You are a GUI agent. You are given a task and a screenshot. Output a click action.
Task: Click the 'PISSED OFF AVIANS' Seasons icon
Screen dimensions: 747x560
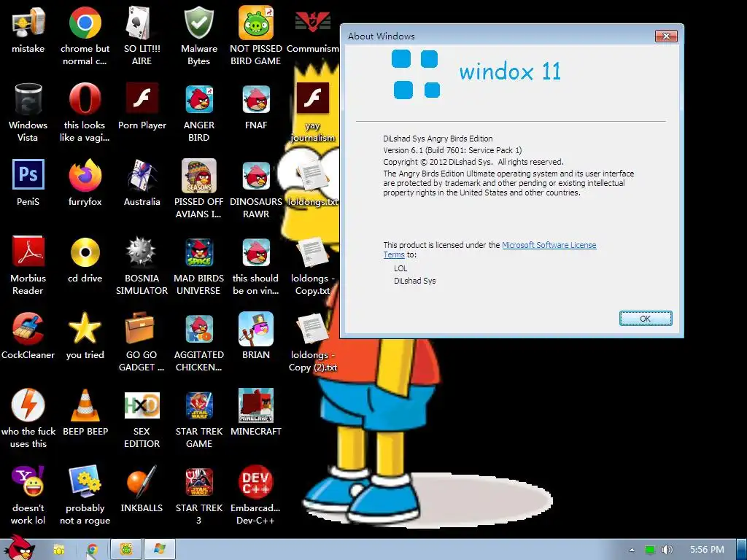198,175
